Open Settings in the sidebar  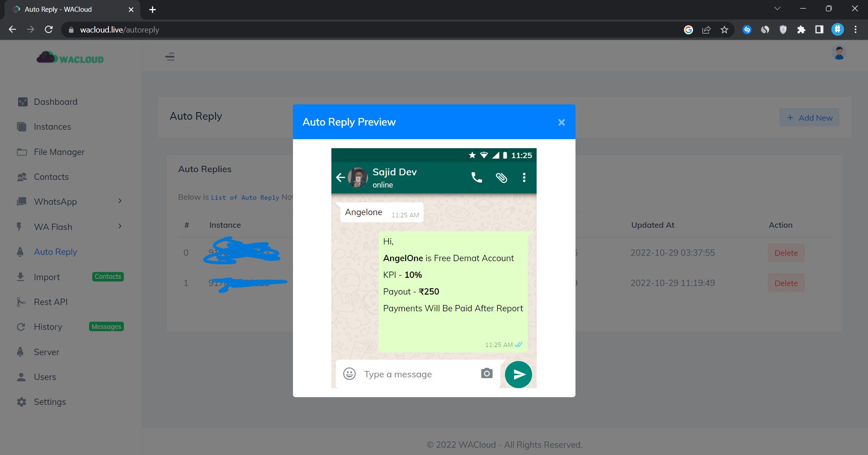pos(50,402)
